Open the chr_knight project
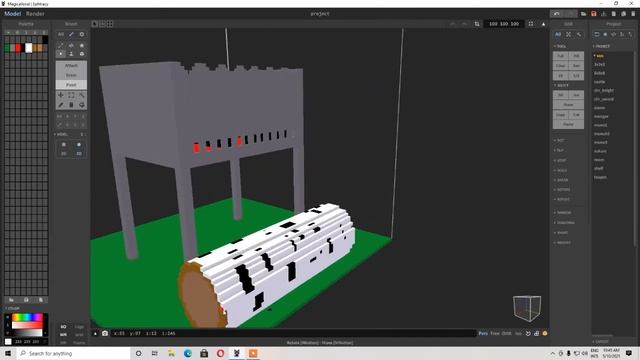This screenshot has height=360, width=640. (x=604, y=90)
